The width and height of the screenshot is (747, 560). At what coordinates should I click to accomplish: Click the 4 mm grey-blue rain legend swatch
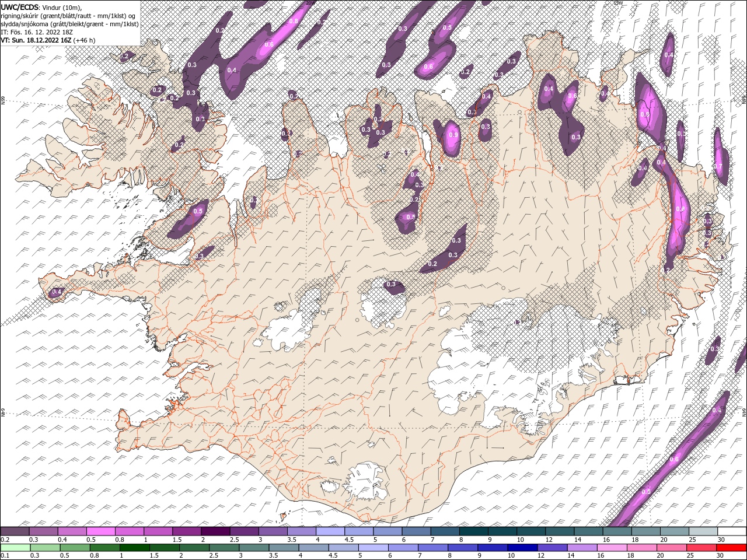[x=313, y=548]
